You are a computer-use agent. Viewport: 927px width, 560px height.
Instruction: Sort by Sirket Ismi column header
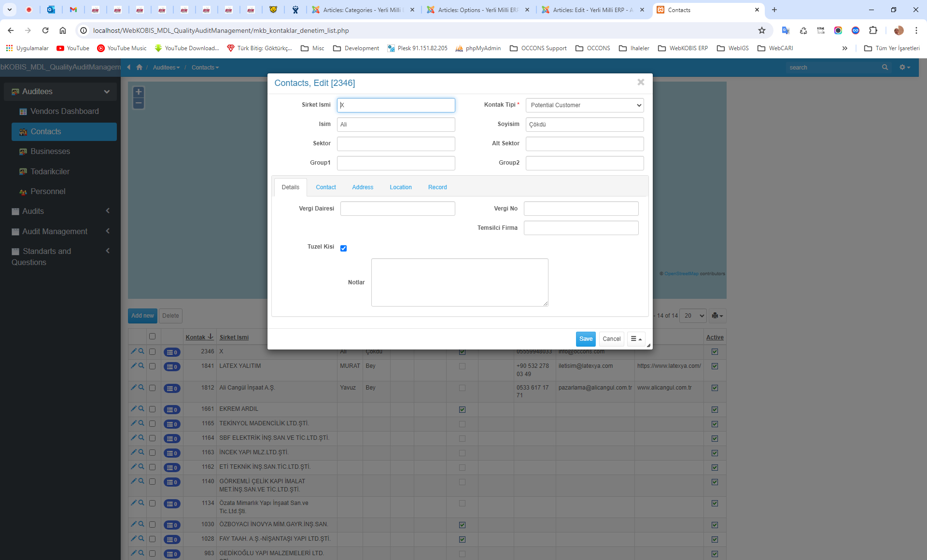pyautogui.click(x=234, y=337)
